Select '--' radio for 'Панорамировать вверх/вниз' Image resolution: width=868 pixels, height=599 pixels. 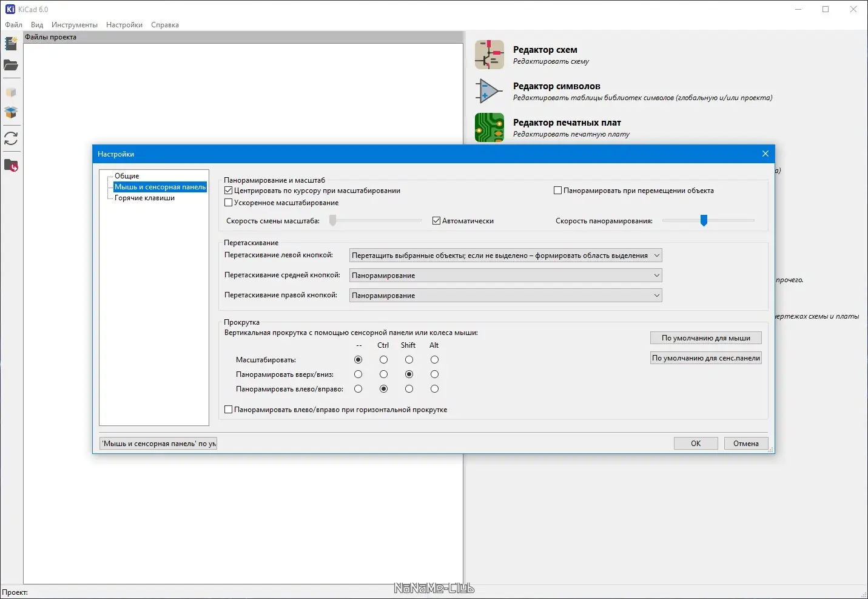pos(358,374)
